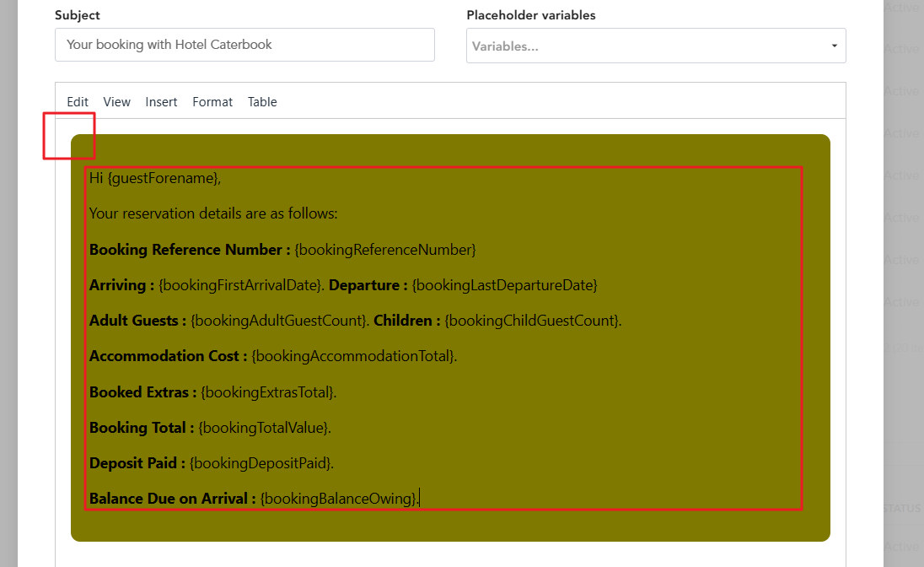924x567 pixels.
Task: Click the {guestForename} placeholder in greeting
Action: tap(163, 178)
